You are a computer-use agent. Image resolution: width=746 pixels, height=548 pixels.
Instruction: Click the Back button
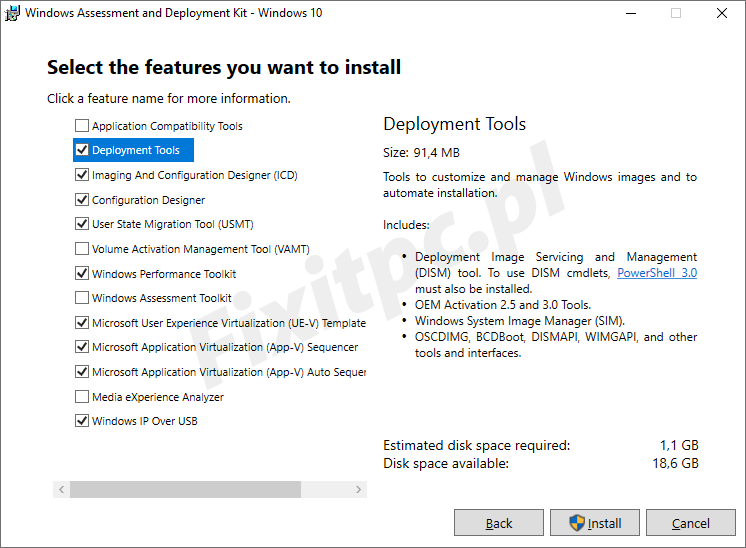tap(499, 523)
